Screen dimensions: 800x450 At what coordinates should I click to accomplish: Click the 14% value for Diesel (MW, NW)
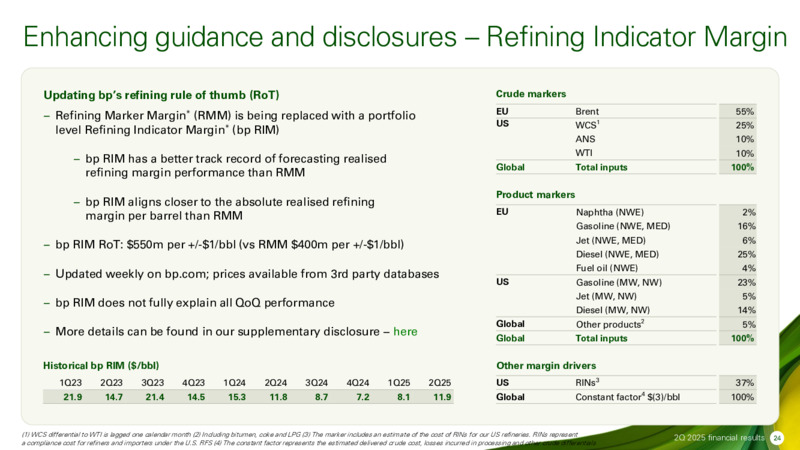[x=746, y=310]
